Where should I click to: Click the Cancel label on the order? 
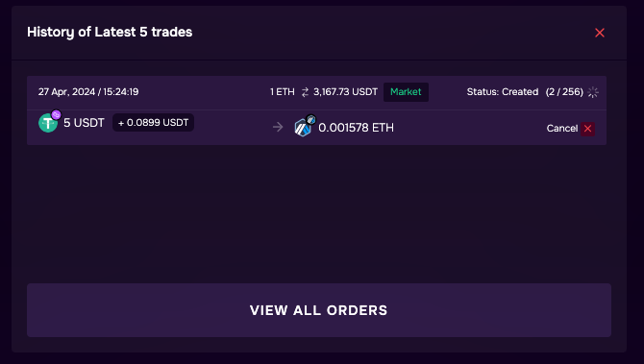[x=562, y=129]
